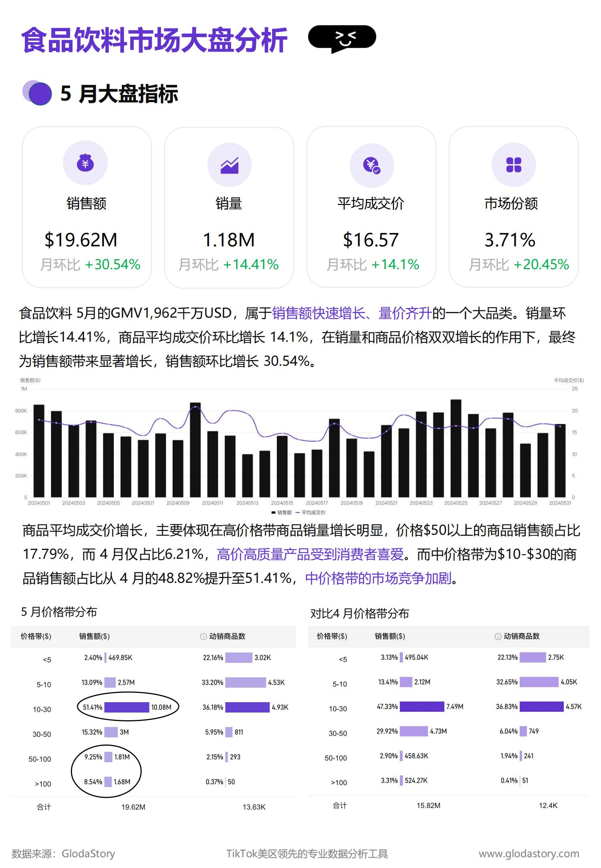Click the four-square grid icon above 市场份额
Viewport: 601px width, 868px height.
tap(513, 165)
